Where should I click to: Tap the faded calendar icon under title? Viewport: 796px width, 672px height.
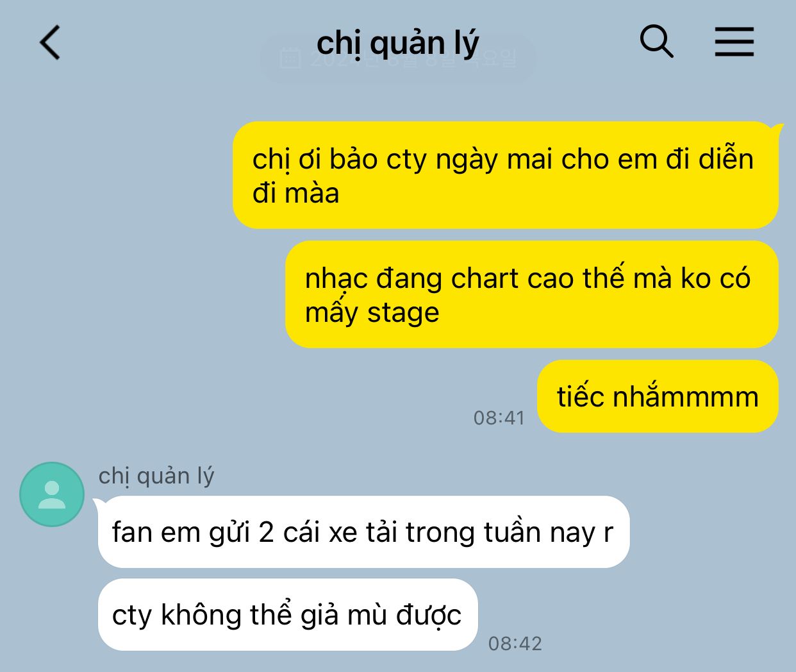pos(290,58)
